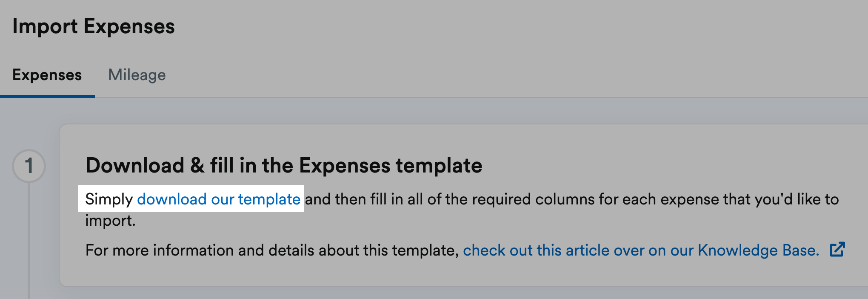The width and height of the screenshot is (868, 299).
Task: Click the For more information sentence
Action: click(x=272, y=250)
